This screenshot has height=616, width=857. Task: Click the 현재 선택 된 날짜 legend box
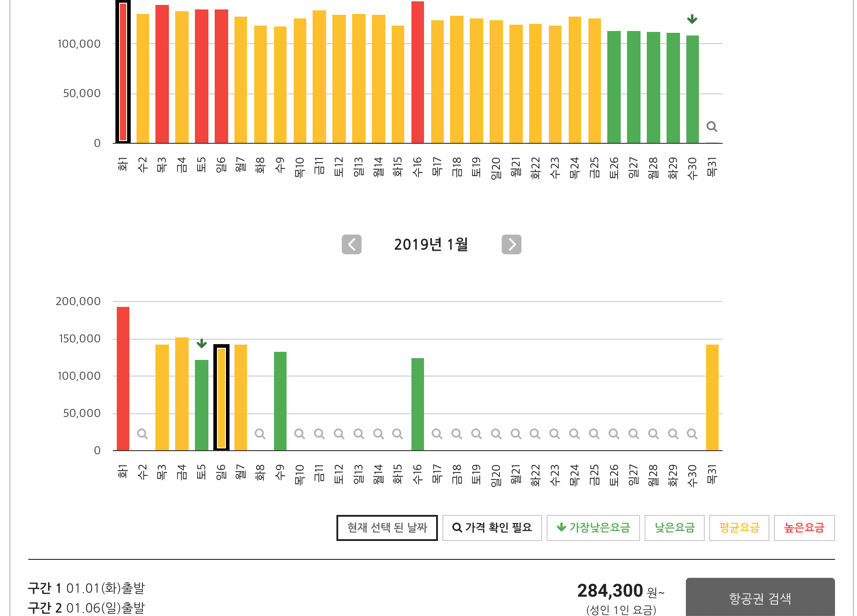click(x=387, y=527)
